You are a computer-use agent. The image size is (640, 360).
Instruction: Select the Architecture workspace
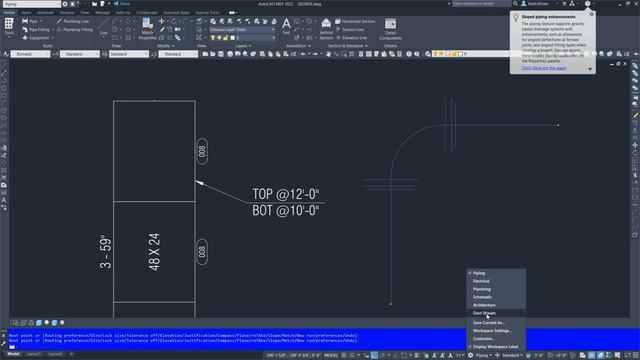click(x=484, y=305)
